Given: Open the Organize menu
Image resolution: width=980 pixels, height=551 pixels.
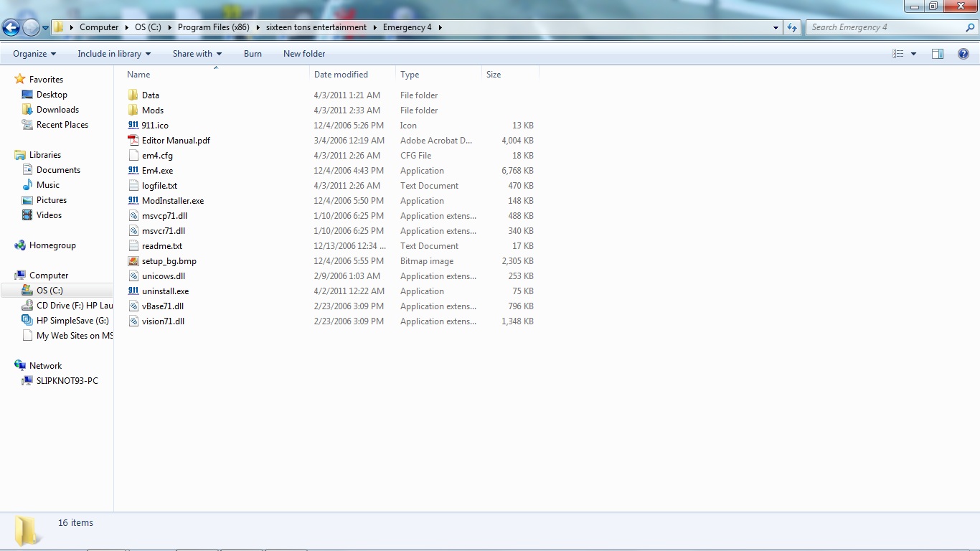Looking at the screenshot, I should pos(34,54).
